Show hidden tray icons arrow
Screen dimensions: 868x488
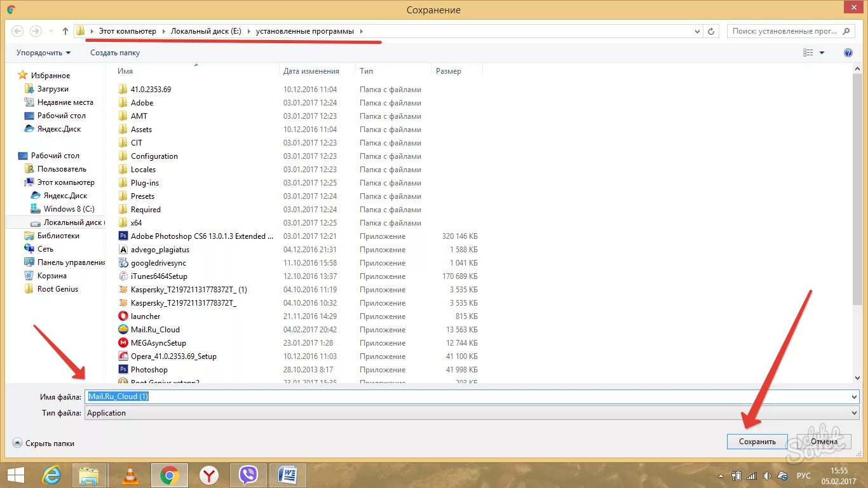722,475
